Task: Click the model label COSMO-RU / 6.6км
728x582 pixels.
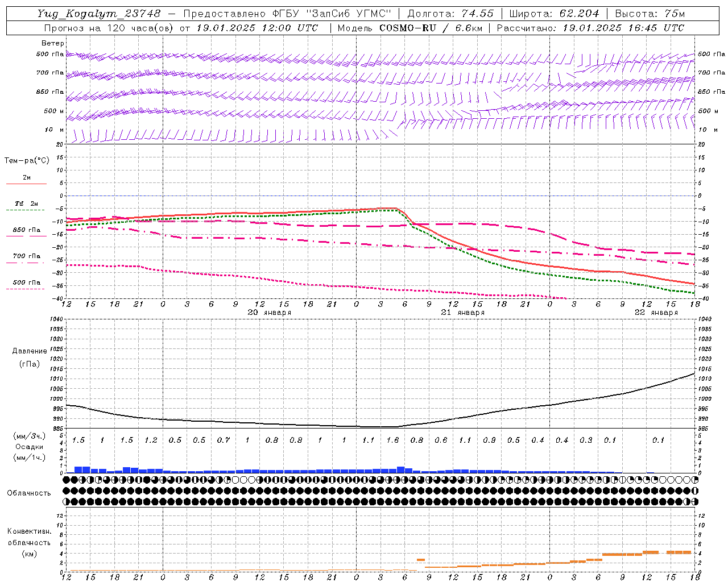Action: (431, 28)
